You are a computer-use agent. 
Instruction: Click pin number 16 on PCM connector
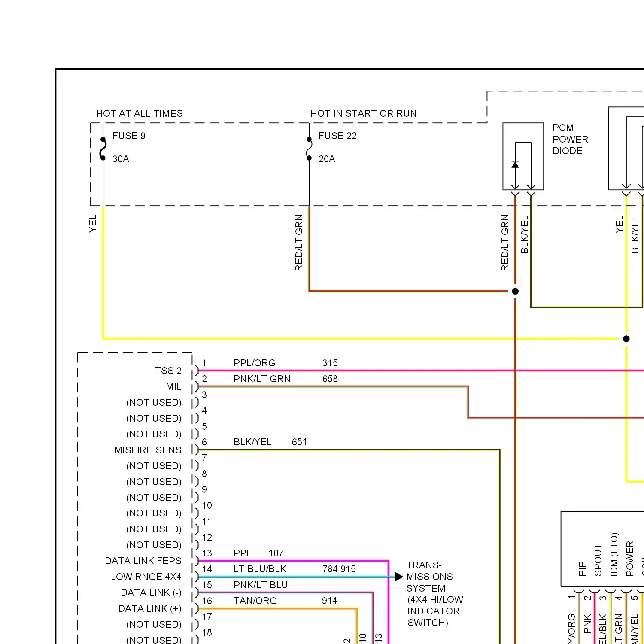pyautogui.click(x=207, y=601)
